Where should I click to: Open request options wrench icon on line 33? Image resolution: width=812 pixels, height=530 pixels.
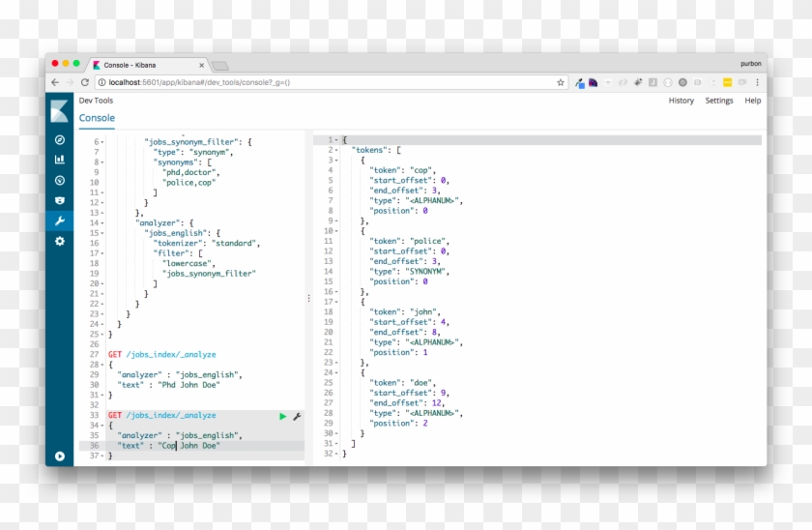click(298, 416)
